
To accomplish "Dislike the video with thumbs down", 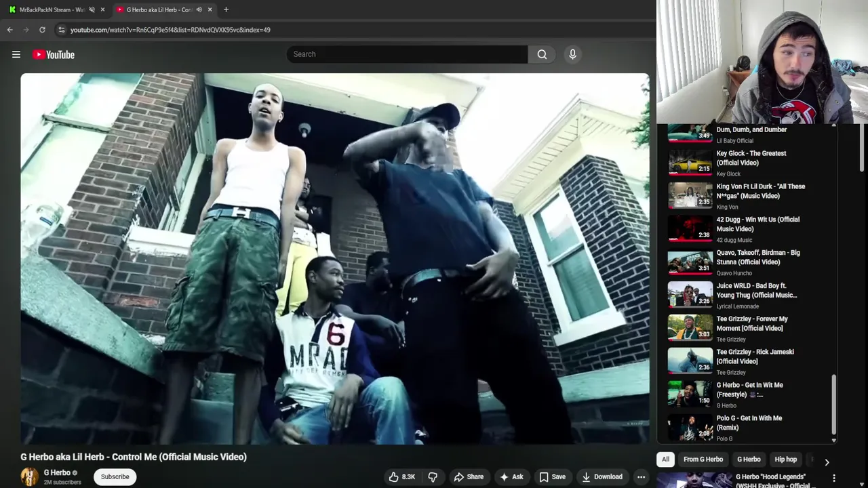I will [433, 476].
